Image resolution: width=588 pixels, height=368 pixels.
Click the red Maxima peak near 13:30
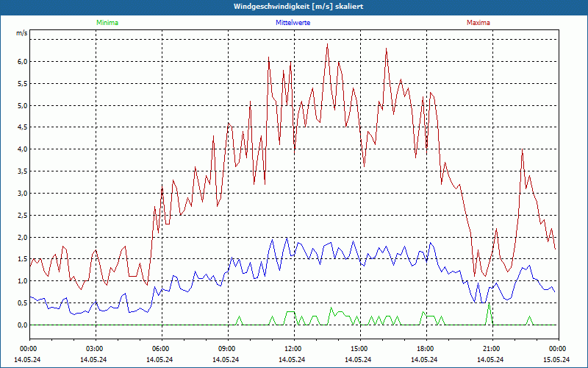click(327, 44)
